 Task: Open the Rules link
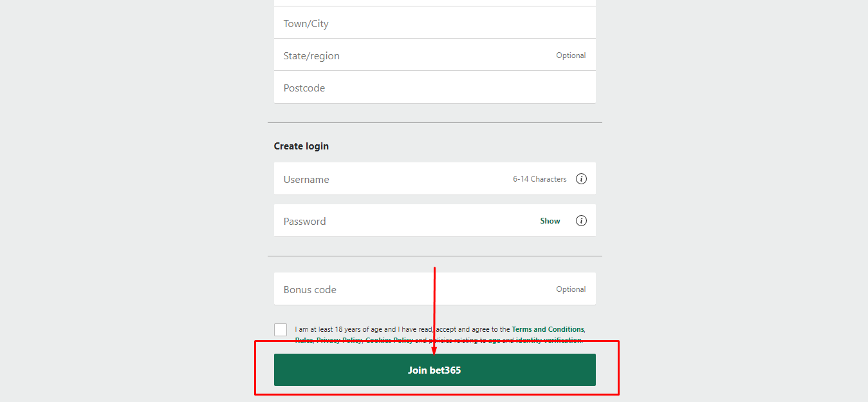point(304,340)
